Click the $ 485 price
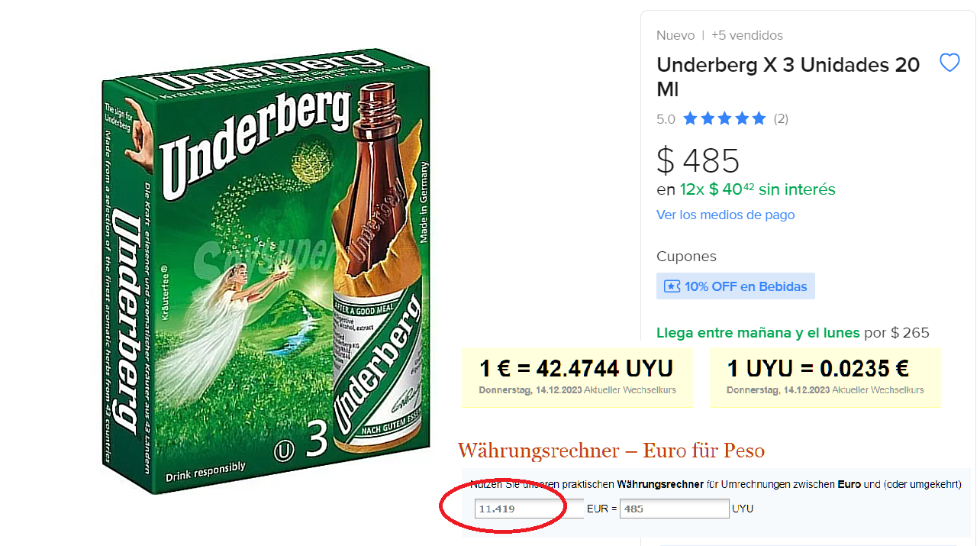980x546 pixels. 698,160
